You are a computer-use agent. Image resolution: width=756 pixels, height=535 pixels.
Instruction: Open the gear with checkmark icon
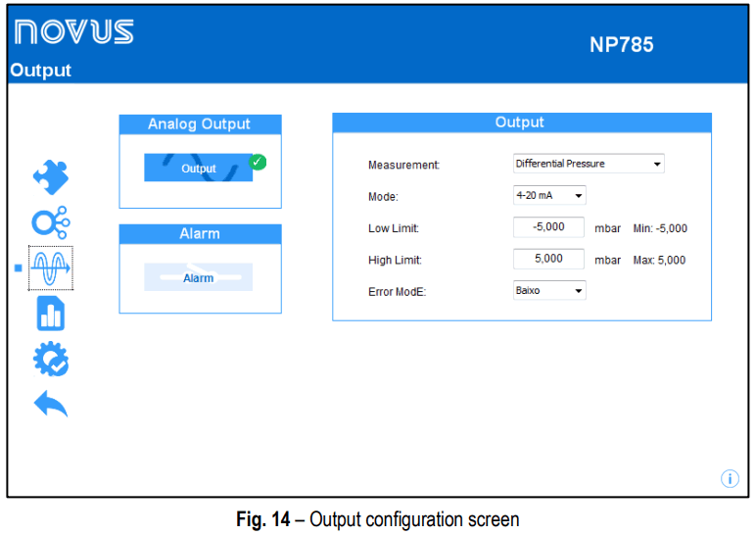(51, 359)
